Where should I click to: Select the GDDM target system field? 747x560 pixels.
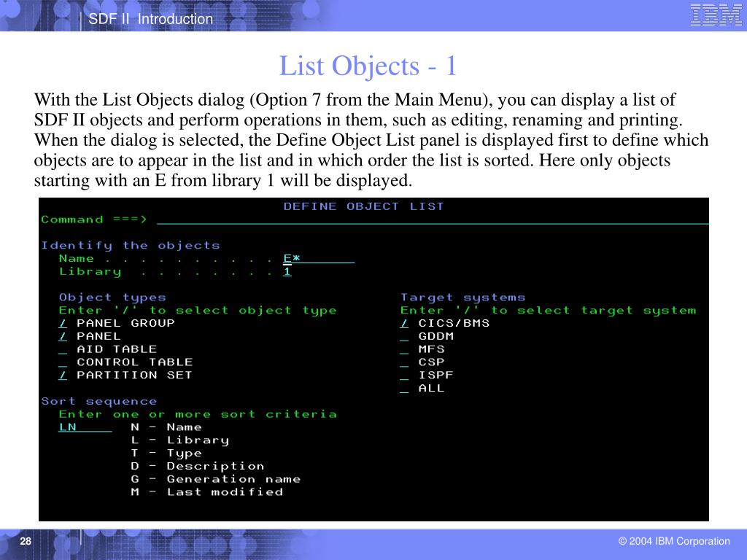coord(404,336)
